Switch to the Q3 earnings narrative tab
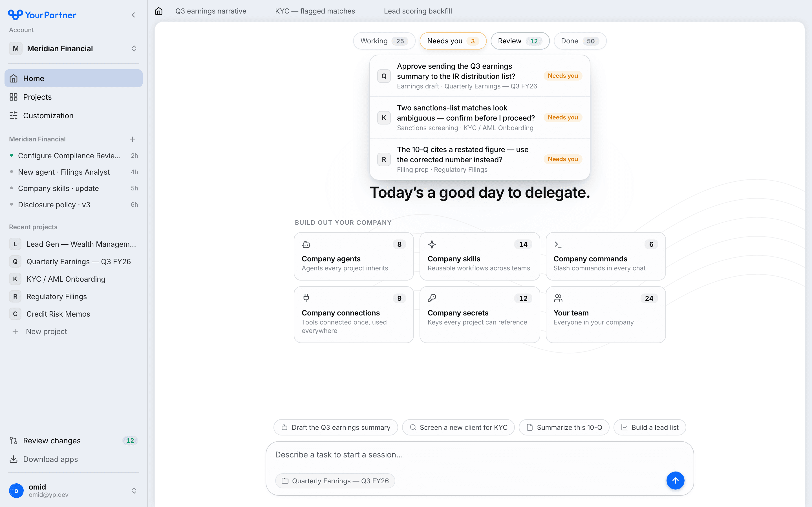 click(211, 11)
